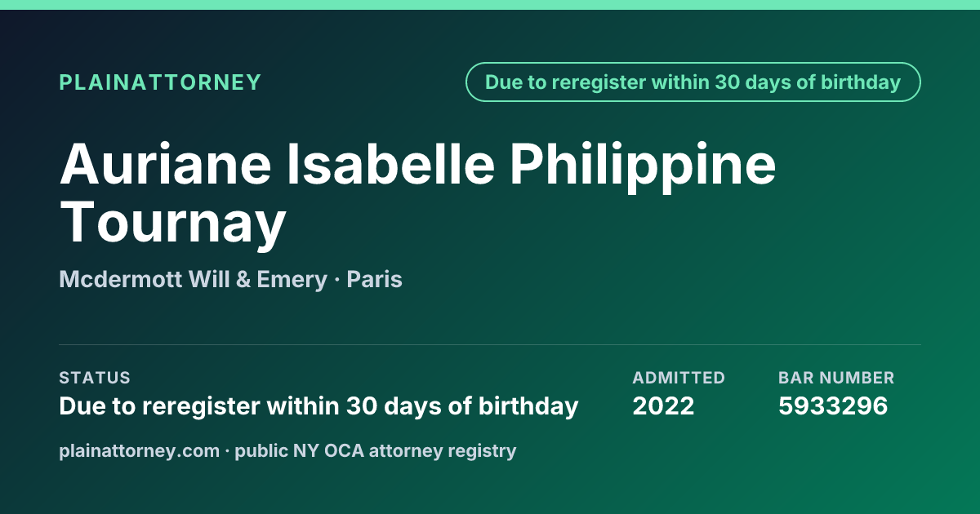Click the PLAINATTORNEY brand logo text

[160, 82]
